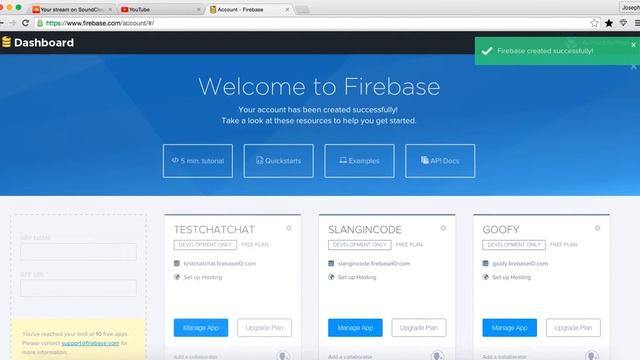Click Manage App for GOOFY

pos(509,328)
